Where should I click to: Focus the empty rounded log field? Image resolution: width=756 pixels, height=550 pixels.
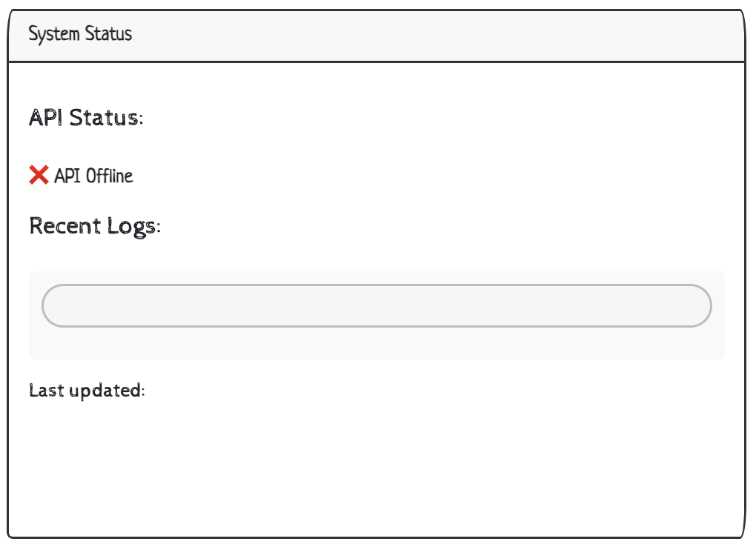coord(377,305)
